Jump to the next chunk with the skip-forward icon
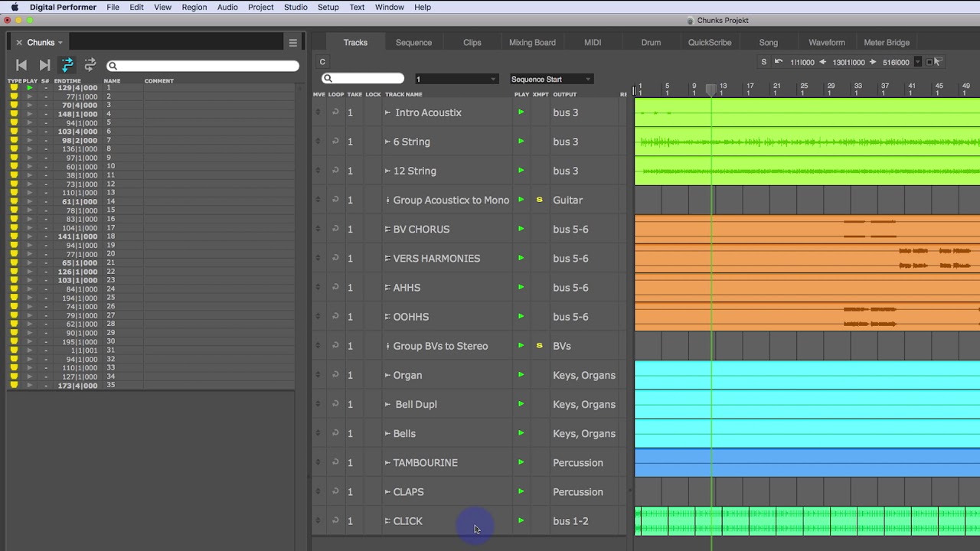This screenshot has width=980, height=551. pos(44,65)
